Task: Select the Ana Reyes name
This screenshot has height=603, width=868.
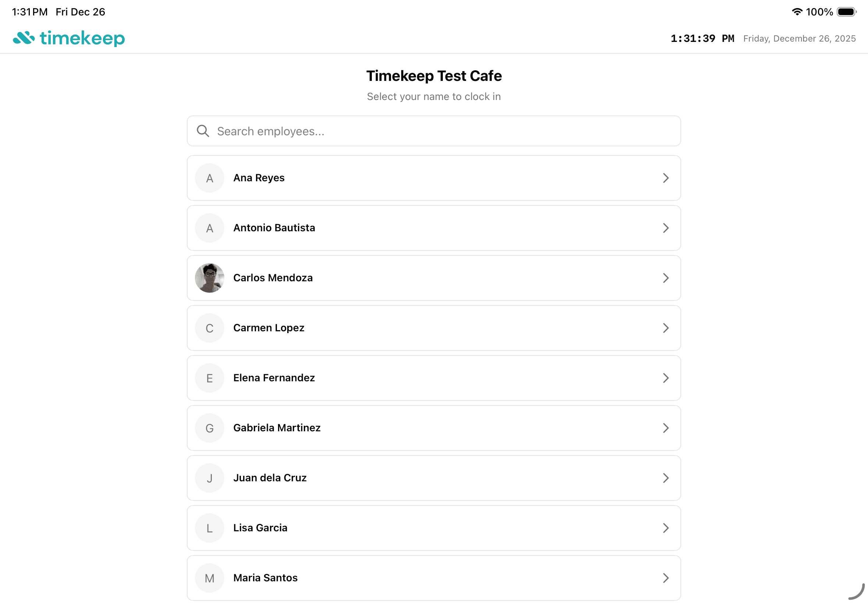Action: (259, 178)
